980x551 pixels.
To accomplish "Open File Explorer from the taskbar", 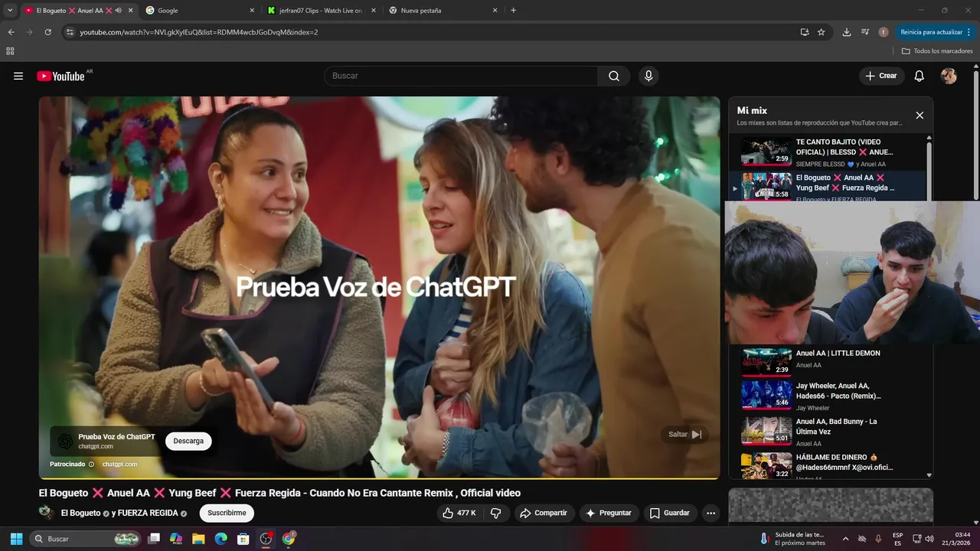I will [x=198, y=539].
